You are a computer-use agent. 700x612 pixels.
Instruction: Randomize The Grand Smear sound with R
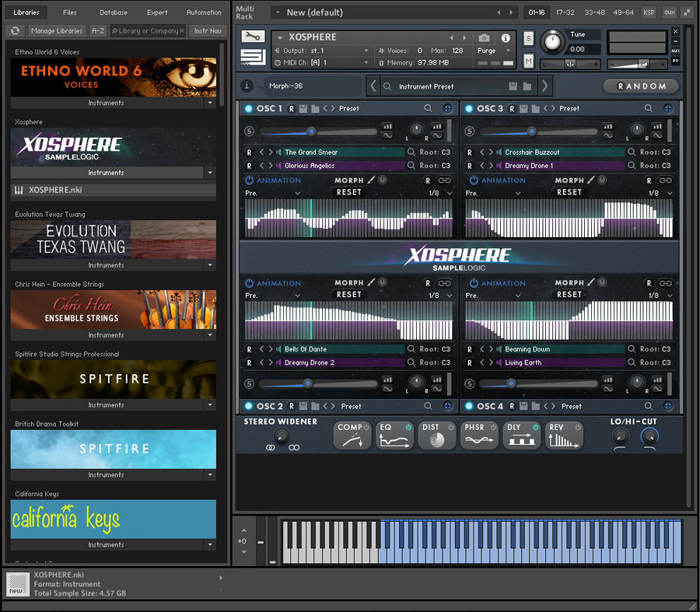[x=249, y=152]
